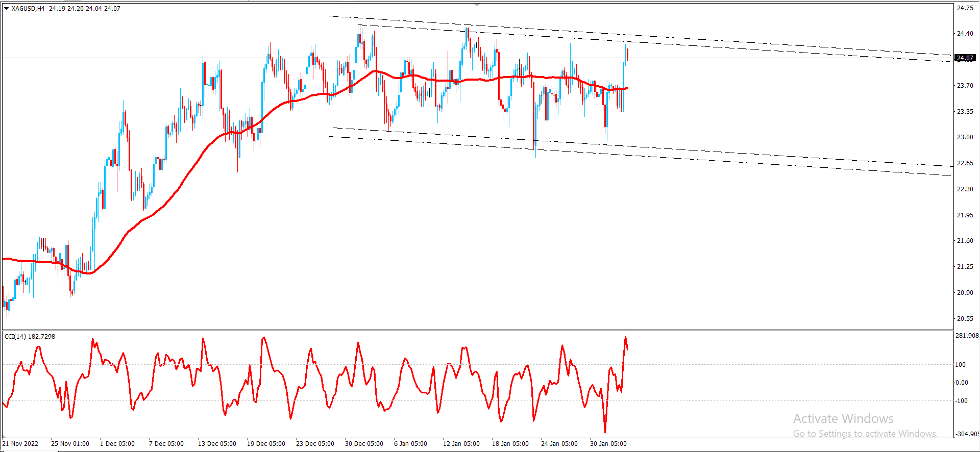Click the chart shift triangle marker at top
The image size is (980, 452).
[x=477, y=4]
